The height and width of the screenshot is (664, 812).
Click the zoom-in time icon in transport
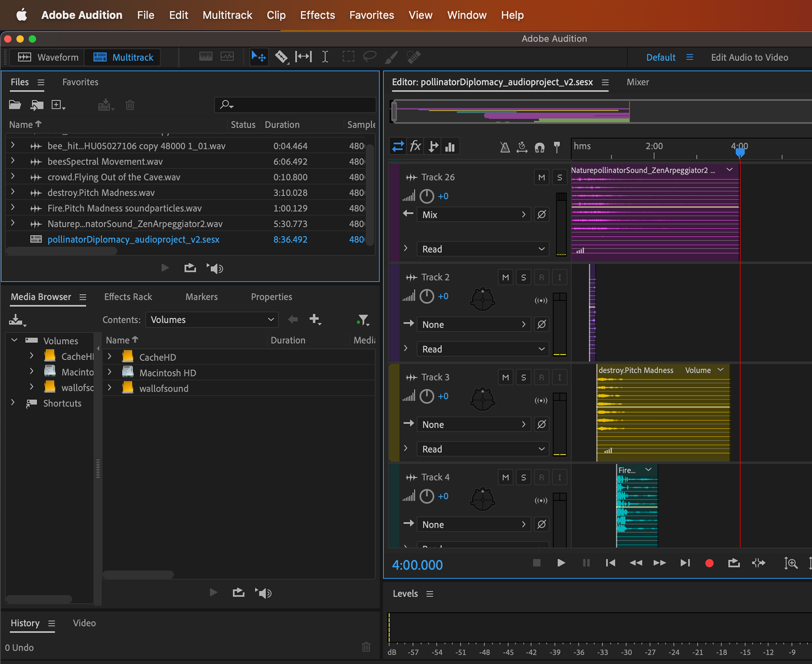click(791, 563)
